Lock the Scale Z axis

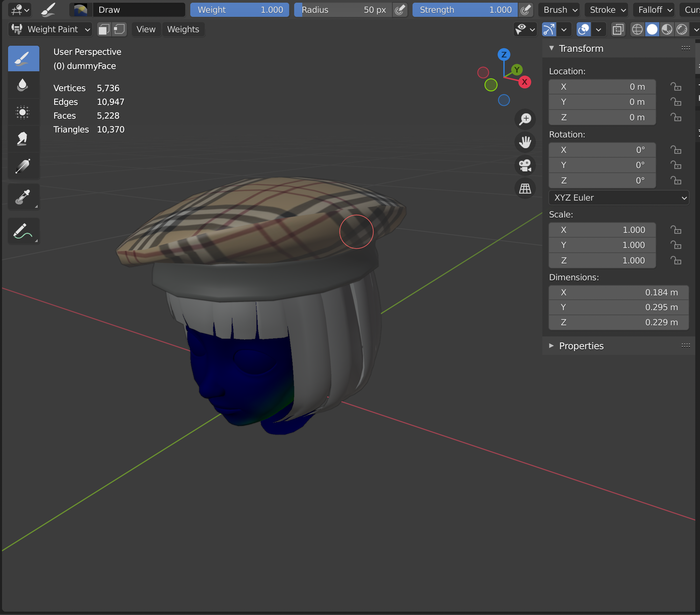(676, 261)
